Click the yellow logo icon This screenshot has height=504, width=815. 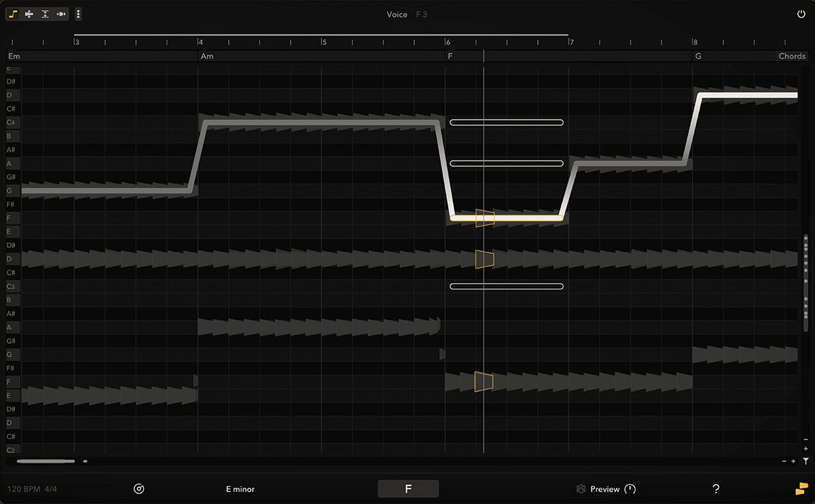802,488
